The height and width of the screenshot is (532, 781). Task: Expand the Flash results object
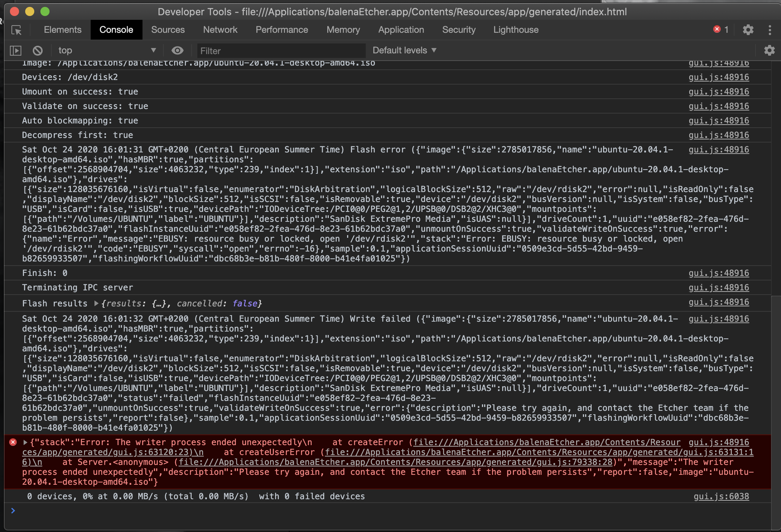click(x=96, y=303)
